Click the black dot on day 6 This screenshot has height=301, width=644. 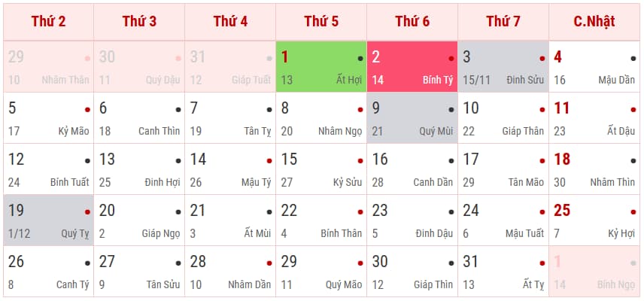click(178, 110)
